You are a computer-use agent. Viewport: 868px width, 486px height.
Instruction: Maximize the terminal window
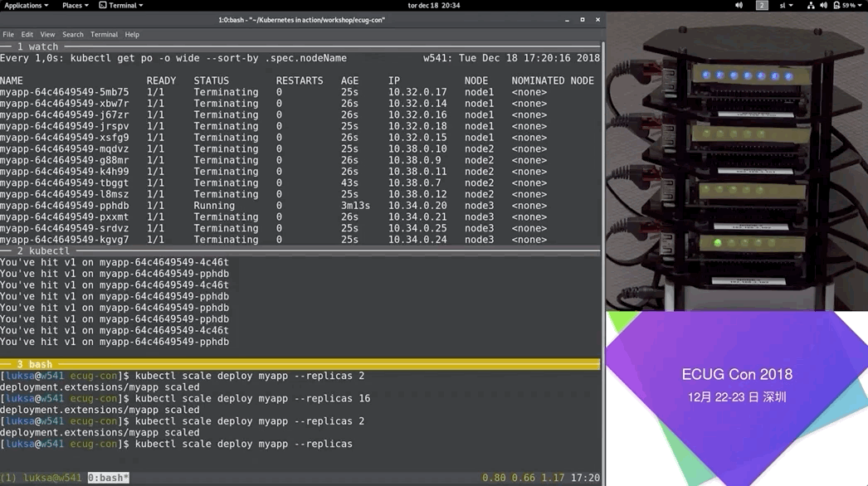click(x=583, y=20)
